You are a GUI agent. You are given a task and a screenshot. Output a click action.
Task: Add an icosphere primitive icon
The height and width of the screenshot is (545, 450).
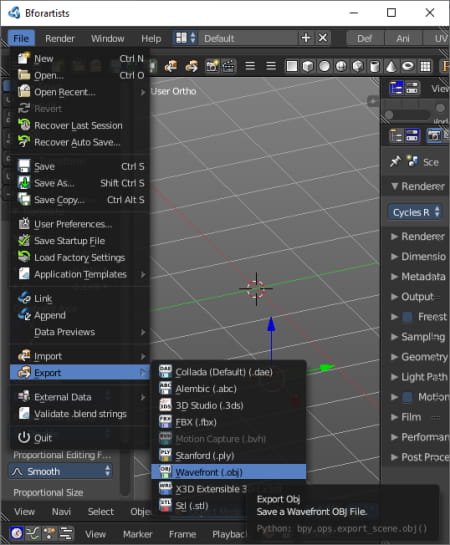(x=358, y=66)
